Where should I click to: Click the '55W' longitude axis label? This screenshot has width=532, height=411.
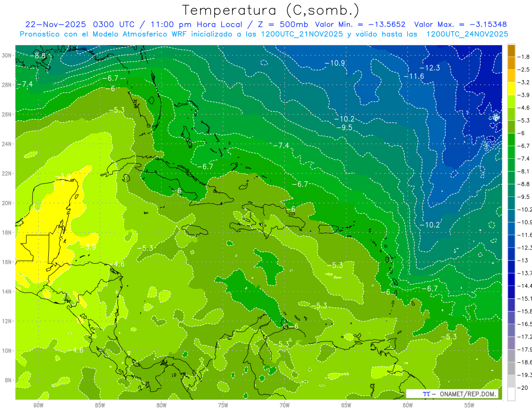click(469, 405)
